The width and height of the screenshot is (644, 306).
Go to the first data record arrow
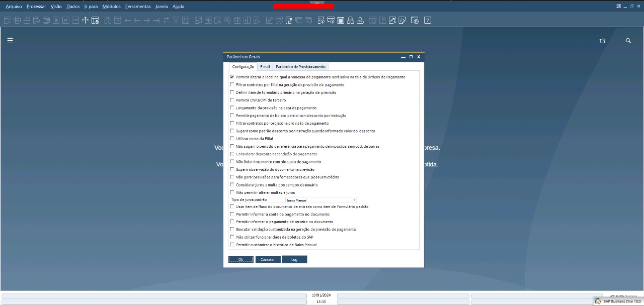click(x=127, y=20)
